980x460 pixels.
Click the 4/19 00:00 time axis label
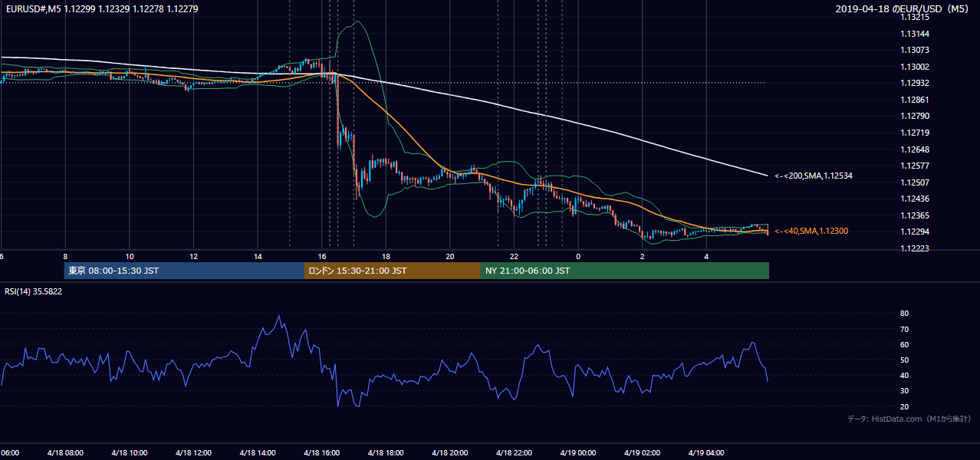tap(578, 452)
